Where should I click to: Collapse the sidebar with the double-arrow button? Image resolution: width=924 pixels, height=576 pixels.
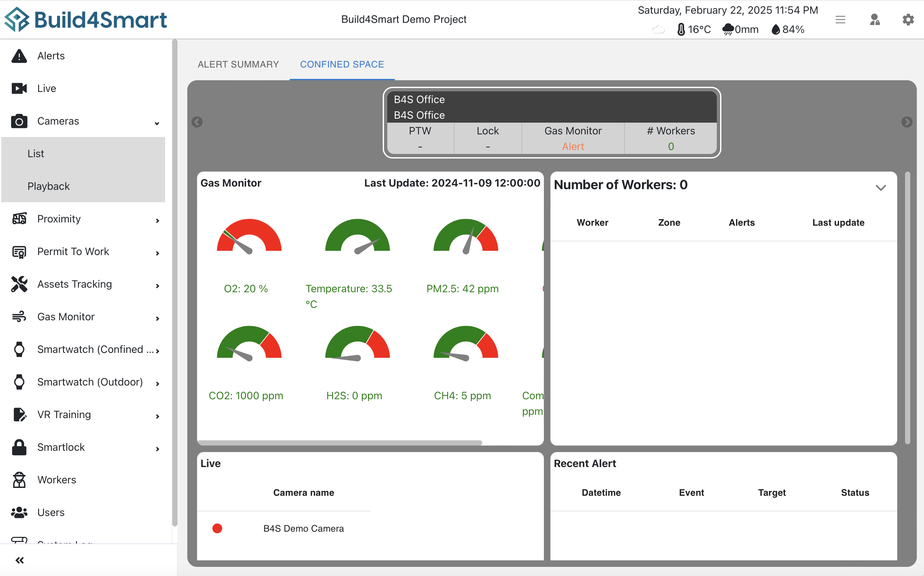tap(20, 560)
